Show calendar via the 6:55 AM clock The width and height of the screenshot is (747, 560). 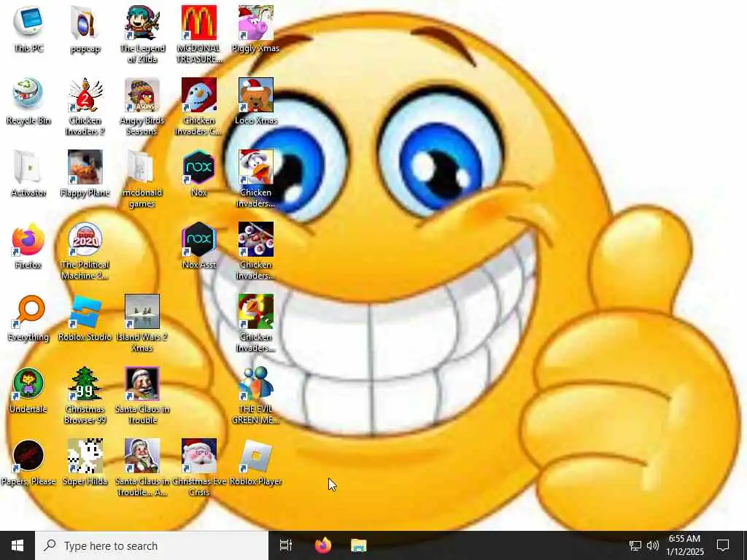[684, 545]
